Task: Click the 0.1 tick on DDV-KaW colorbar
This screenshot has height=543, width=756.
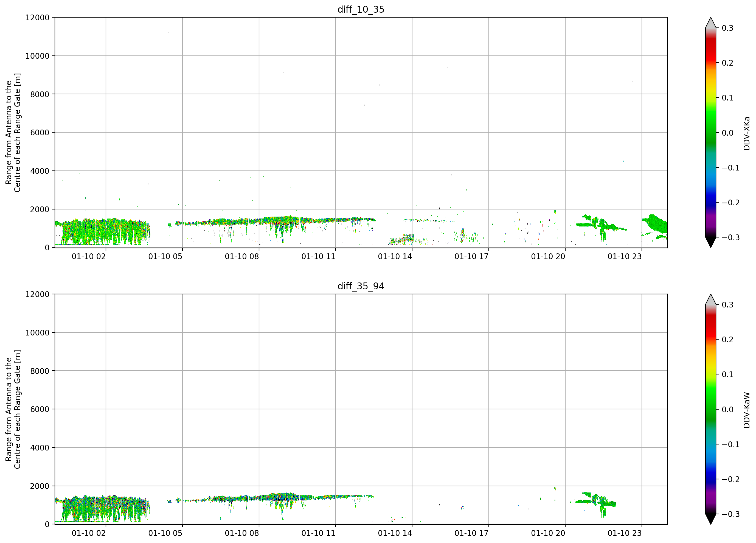Action: 728,374
